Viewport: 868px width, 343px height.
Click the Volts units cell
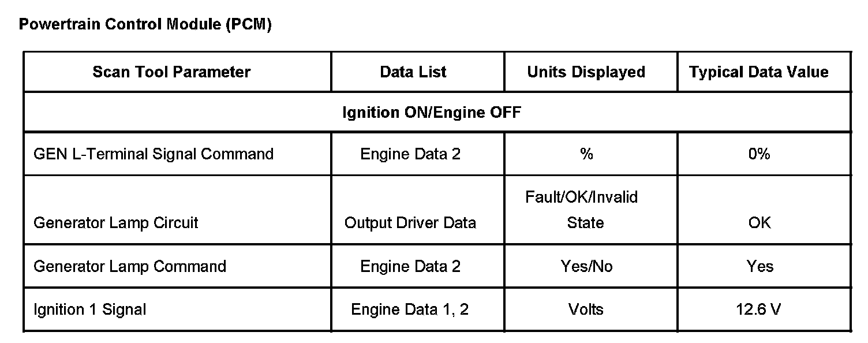point(586,310)
